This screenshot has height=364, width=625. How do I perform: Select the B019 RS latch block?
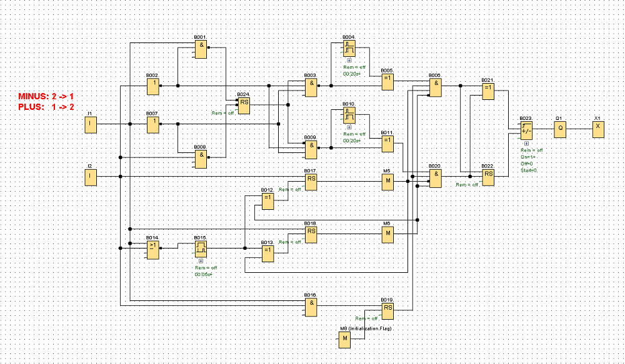[x=387, y=311]
